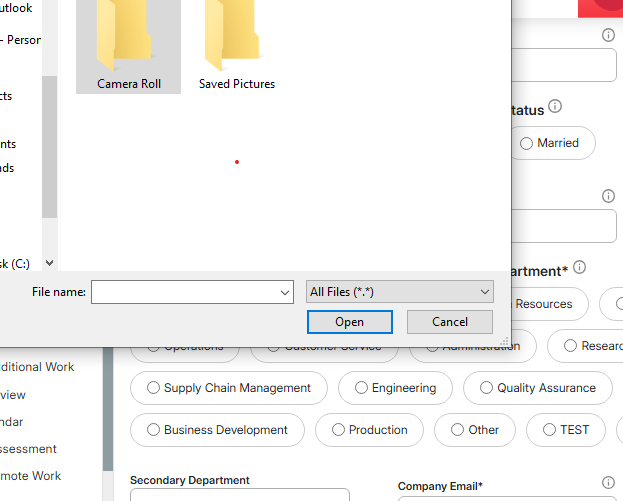Click scroll down arrow in folder tree

pyautogui.click(x=50, y=263)
